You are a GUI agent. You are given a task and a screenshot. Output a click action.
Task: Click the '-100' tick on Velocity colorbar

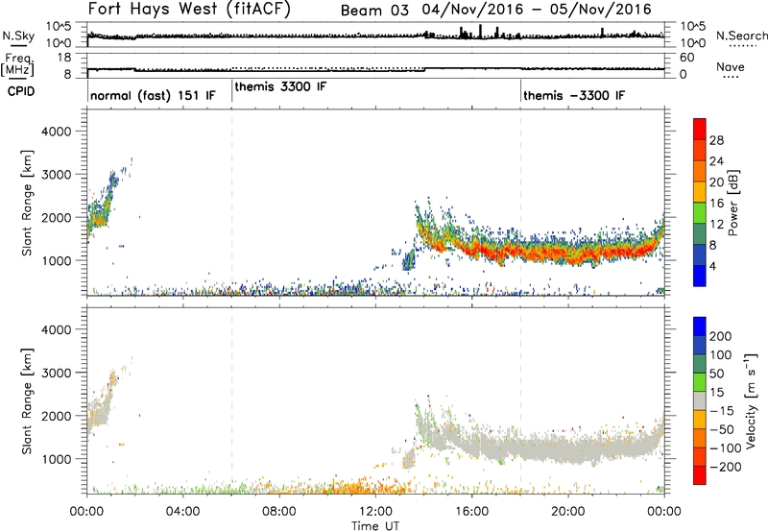pos(726,448)
